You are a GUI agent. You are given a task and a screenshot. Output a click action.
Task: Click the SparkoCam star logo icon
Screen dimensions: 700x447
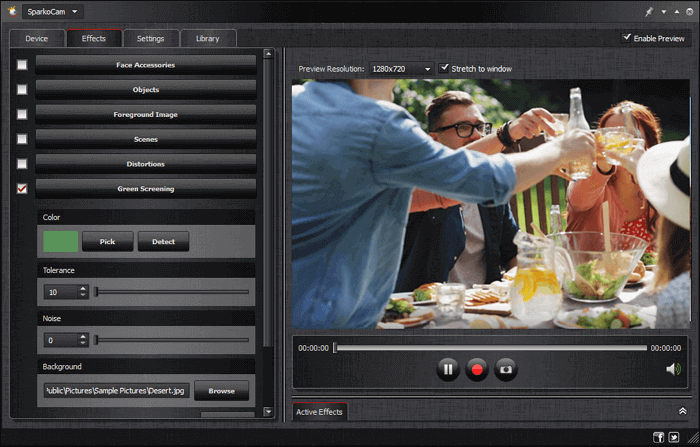[x=11, y=11]
